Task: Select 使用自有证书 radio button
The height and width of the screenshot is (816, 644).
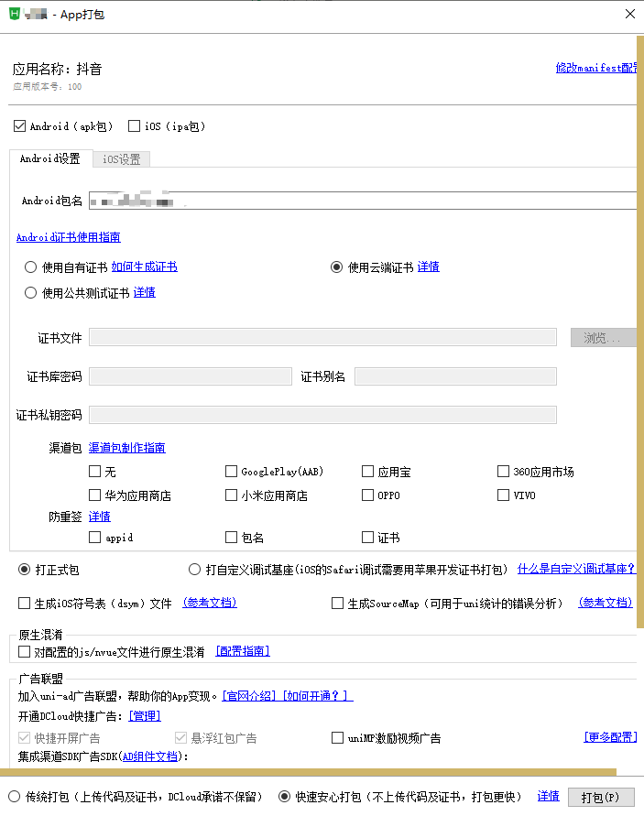Action: (x=31, y=267)
